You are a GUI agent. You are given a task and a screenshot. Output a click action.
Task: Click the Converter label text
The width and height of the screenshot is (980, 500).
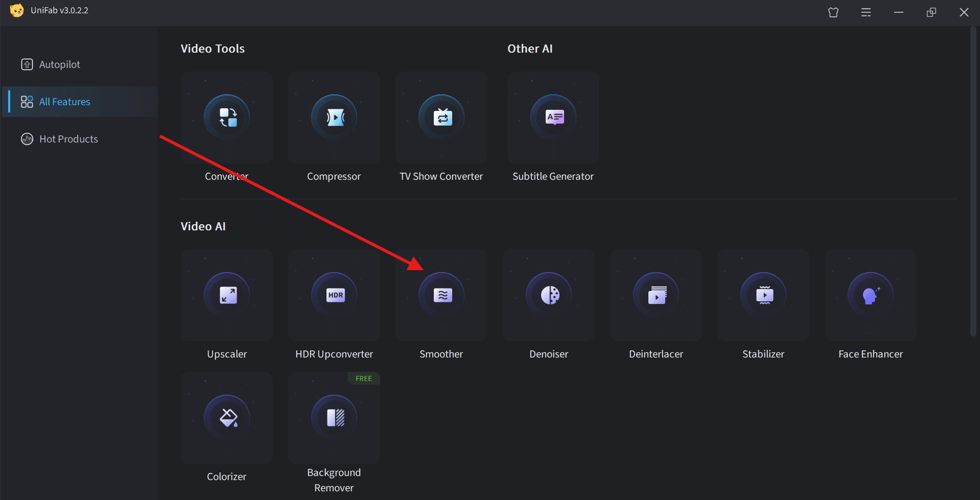coord(227,176)
